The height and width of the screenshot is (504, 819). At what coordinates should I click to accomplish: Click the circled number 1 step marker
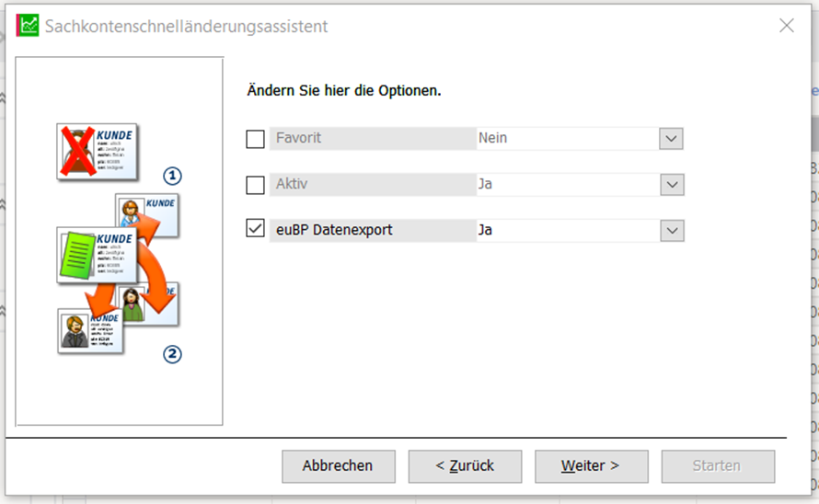(x=172, y=176)
